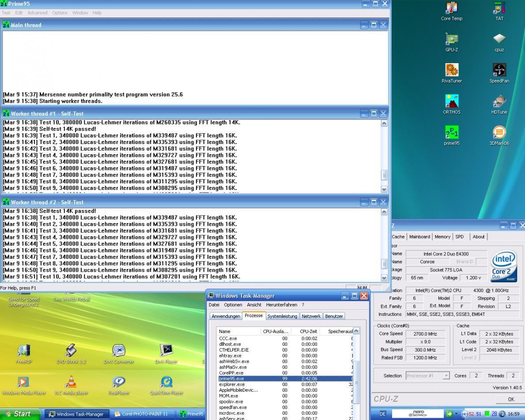This screenshot has height=420, width=525.
Task: Open the 3DMark06 desktop icon
Action: point(499,136)
